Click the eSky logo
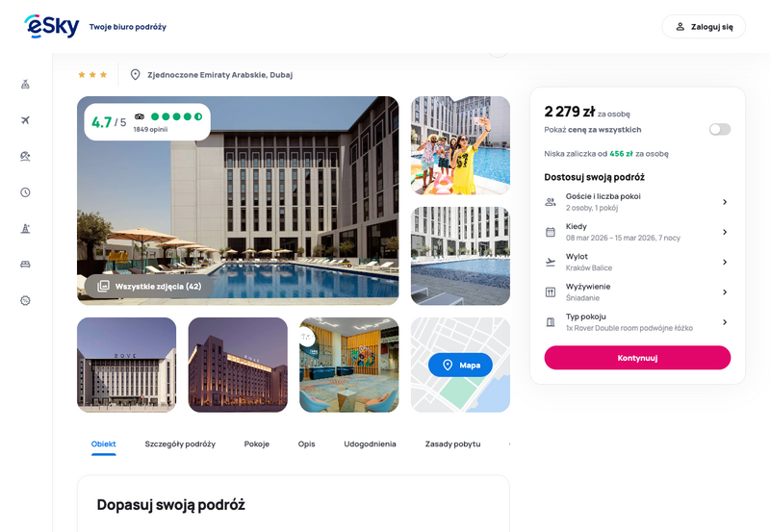770x532 pixels. tap(52, 26)
